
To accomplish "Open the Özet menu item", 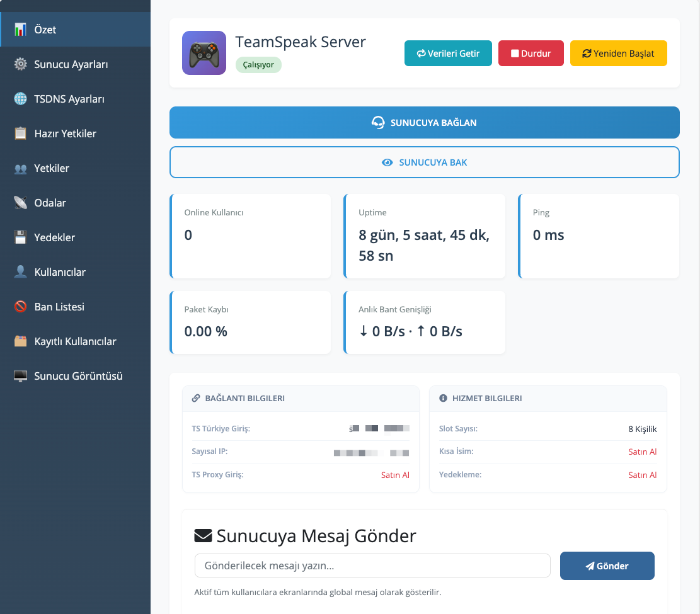I will click(x=76, y=30).
